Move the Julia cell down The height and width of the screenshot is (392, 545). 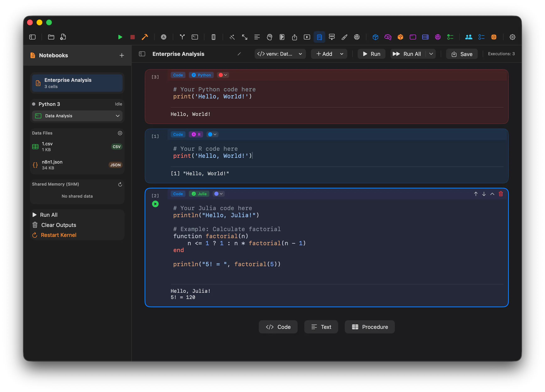(x=484, y=194)
